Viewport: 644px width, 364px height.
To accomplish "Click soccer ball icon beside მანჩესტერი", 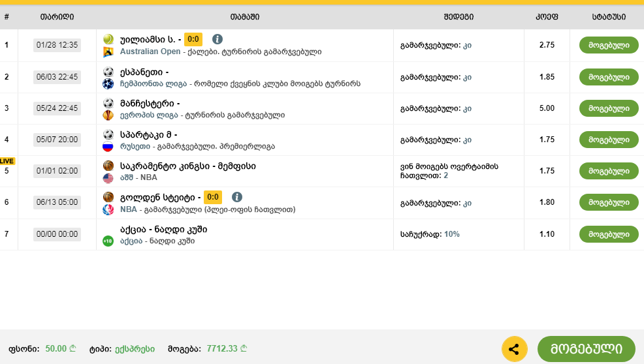I will tap(108, 103).
